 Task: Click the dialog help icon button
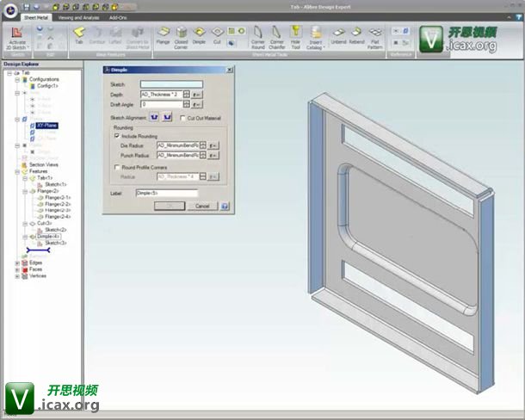click(x=225, y=207)
